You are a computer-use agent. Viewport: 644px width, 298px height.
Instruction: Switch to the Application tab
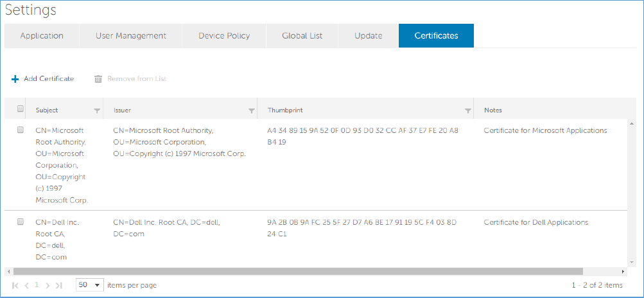[42, 36]
